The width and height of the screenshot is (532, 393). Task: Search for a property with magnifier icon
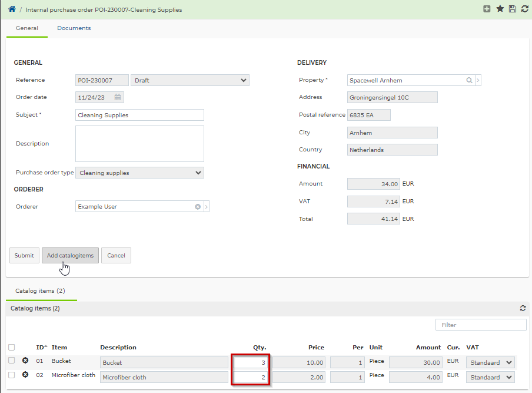(x=469, y=80)
